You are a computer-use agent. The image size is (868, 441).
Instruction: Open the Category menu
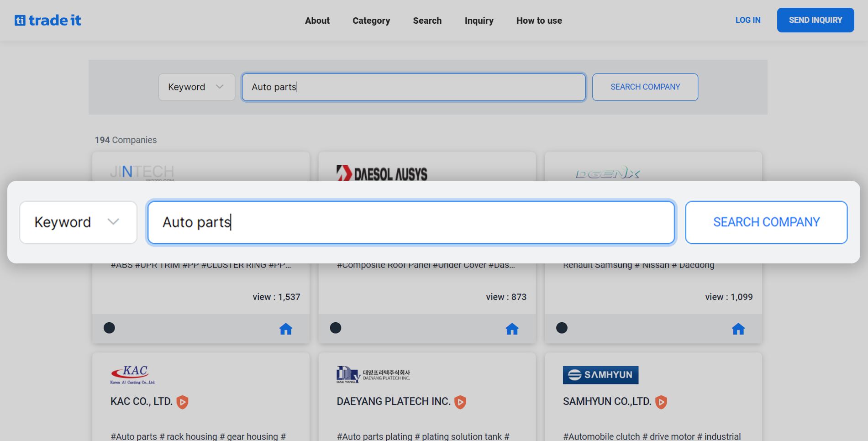371,21
